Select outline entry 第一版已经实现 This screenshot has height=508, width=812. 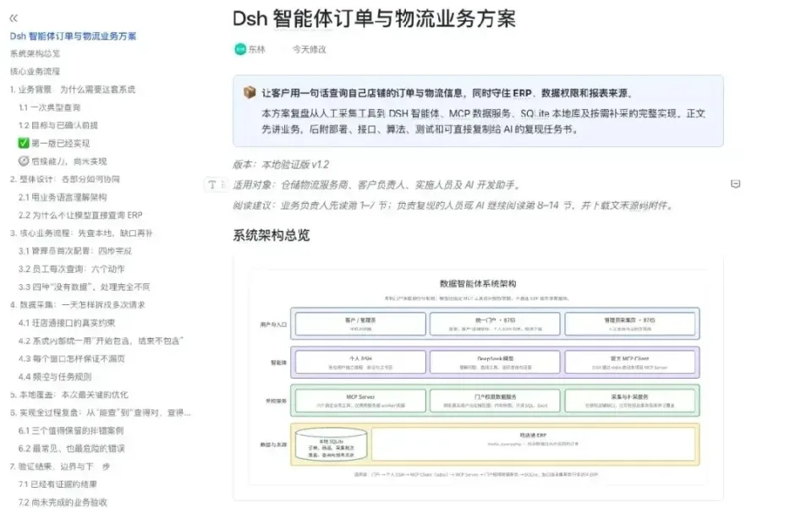(x=54, y=144)
